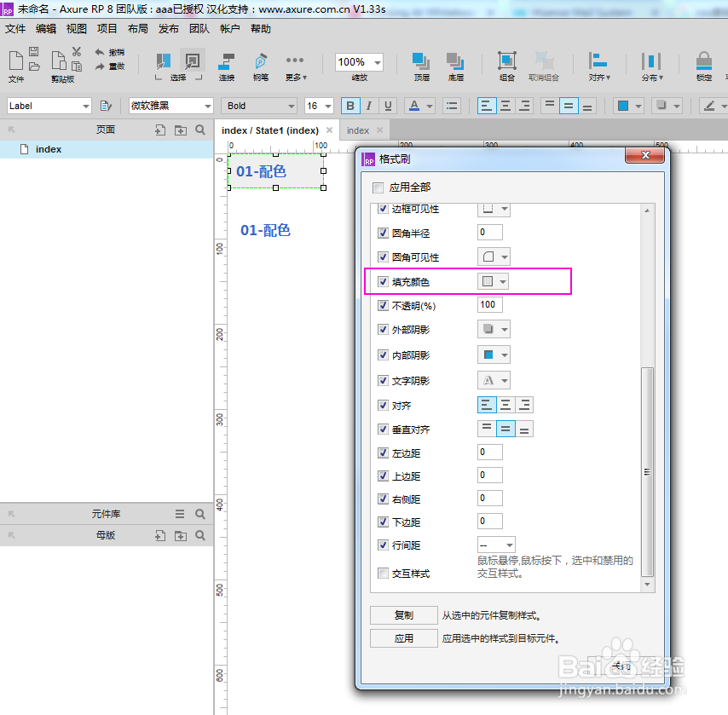Bring to front with 顶层 icon
The image size is (728, 715).
(421, 61)
